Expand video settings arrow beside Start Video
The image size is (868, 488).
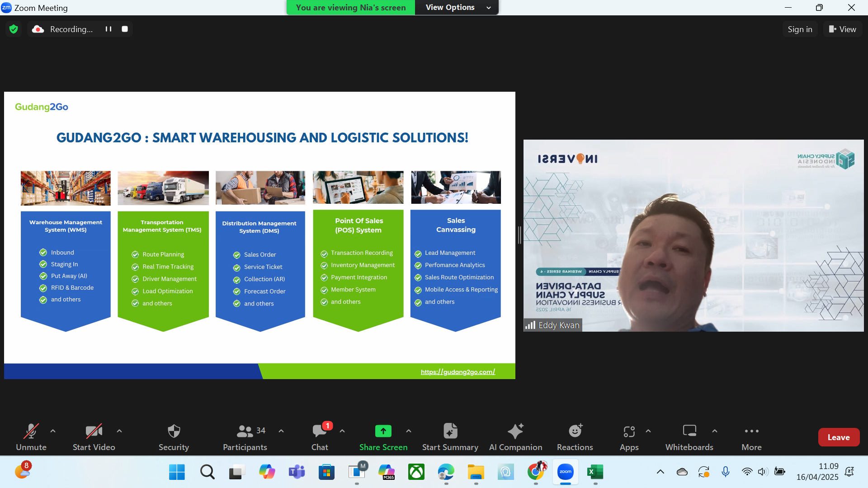tap(119, 431)
